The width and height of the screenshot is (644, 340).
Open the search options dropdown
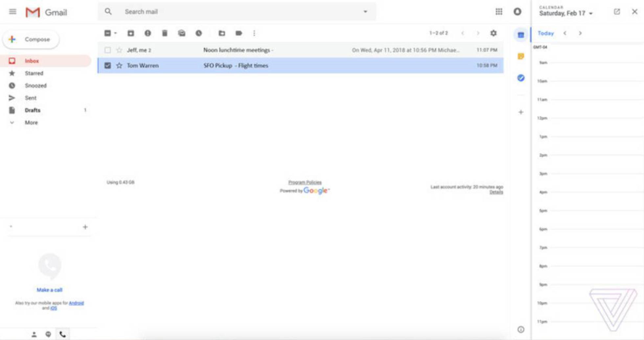tap(365, 11)
